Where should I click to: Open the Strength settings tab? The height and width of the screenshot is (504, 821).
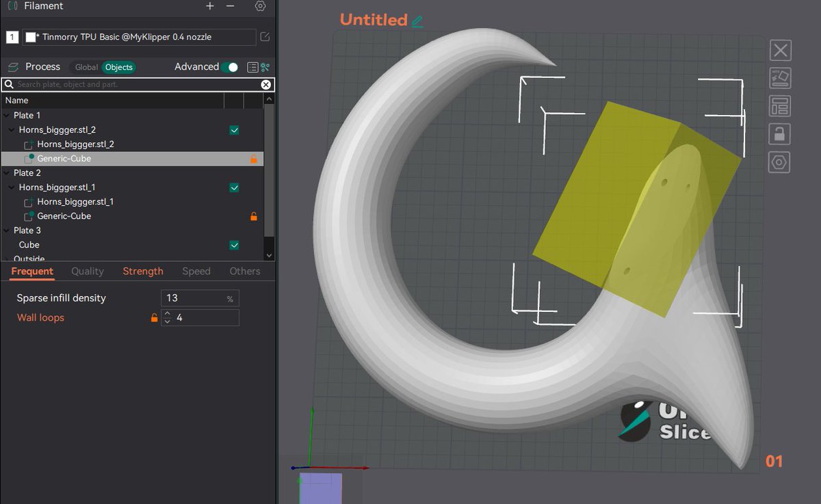click(143, 271)
